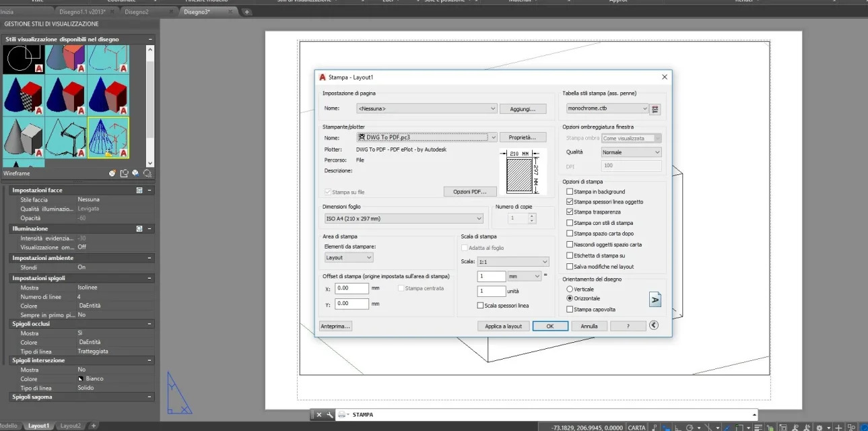Click the Anteprima preview button
The width and height of the screenshot is (868, 431).
coord(335,326)
